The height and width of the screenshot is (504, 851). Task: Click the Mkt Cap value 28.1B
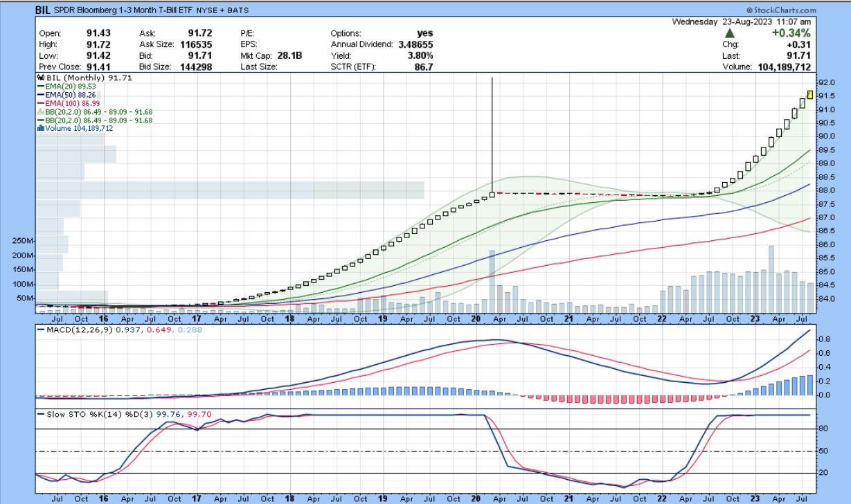pos(288,55)
